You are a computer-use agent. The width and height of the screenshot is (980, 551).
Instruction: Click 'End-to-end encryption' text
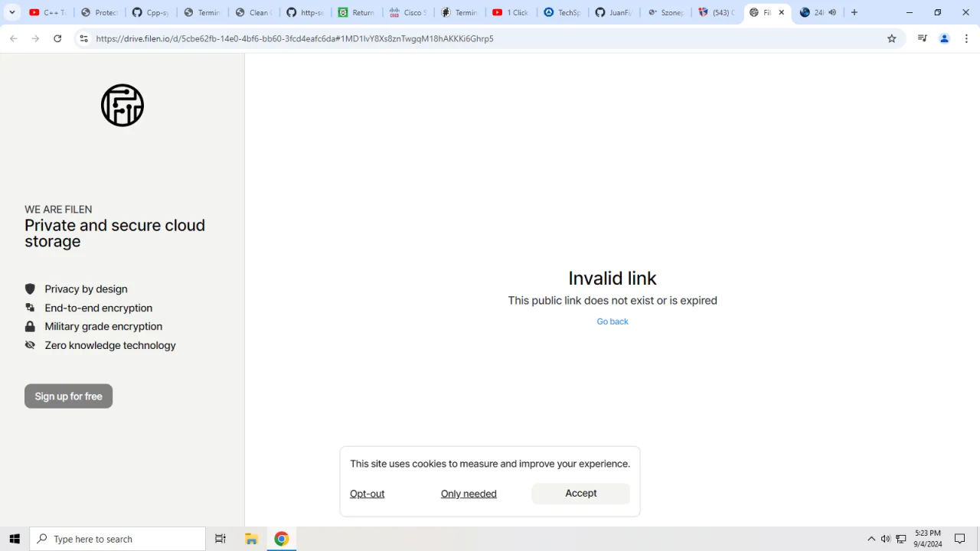[x=99, y=308]
